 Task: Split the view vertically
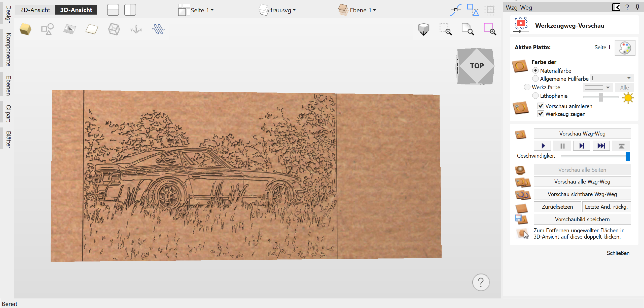coord(130,10)
